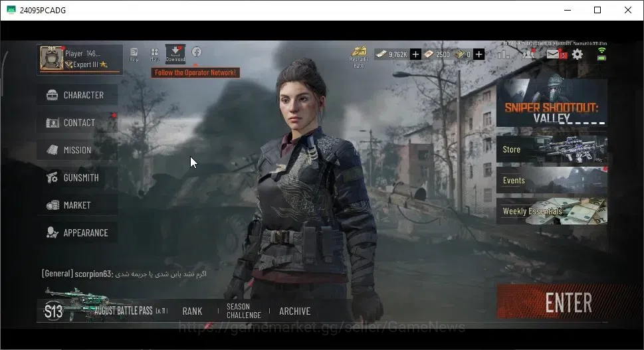Click the 2500 ticket currency icon
The image size is (644, 350).
coord(429,54)
